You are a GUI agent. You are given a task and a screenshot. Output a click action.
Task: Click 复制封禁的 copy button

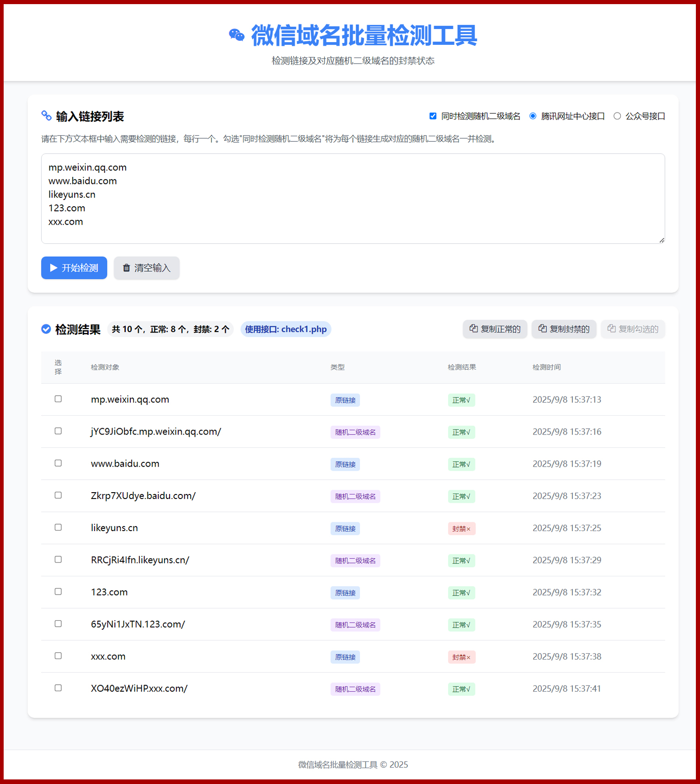point(564,329)
